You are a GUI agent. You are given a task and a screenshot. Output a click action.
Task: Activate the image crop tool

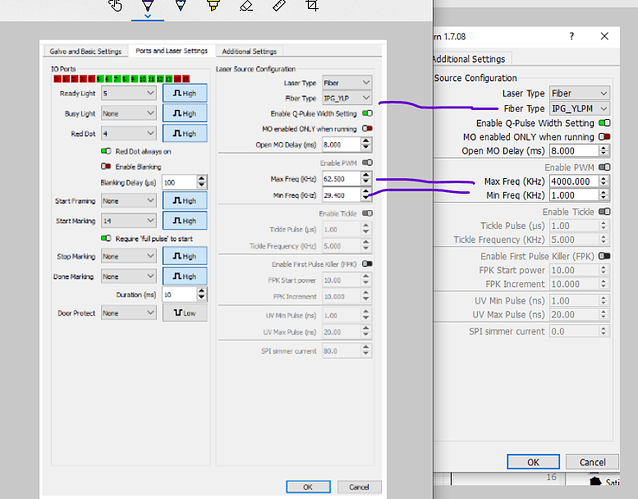[312, 6]
